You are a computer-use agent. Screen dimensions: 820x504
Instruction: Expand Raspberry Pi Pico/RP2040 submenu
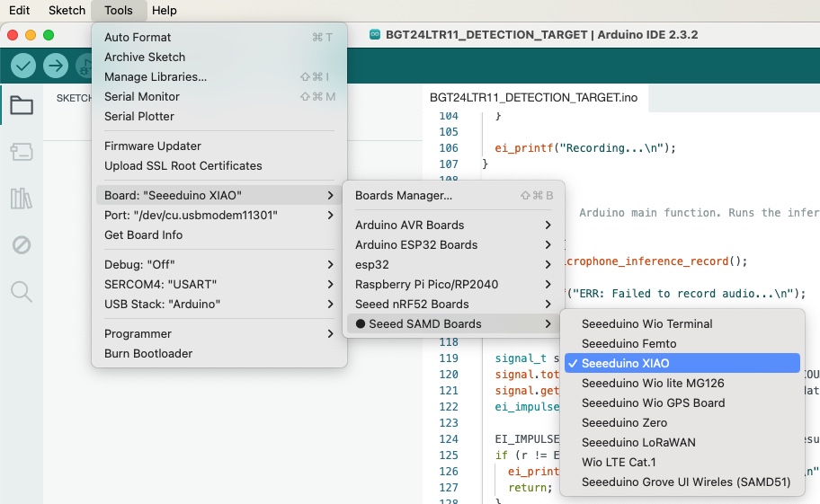pyautogui.click(x=453, y=285)
